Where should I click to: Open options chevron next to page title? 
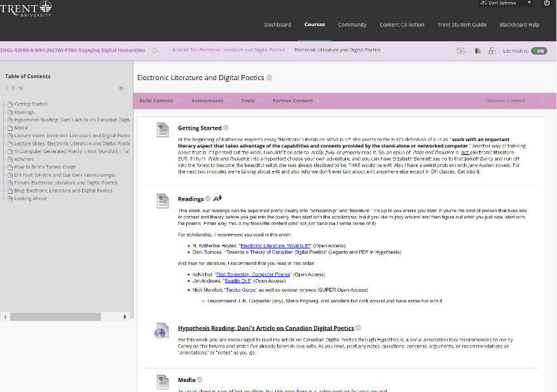point(269,78)
